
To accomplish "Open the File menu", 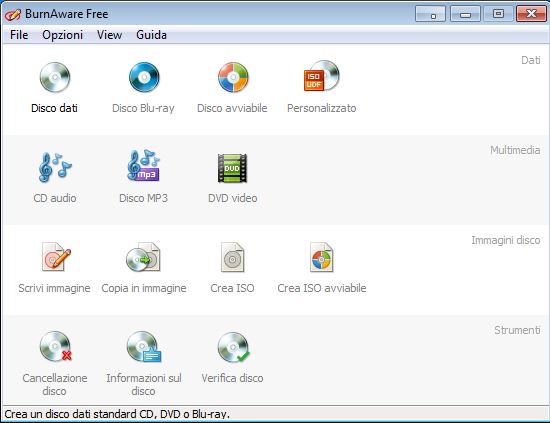I will coord(19,35).
